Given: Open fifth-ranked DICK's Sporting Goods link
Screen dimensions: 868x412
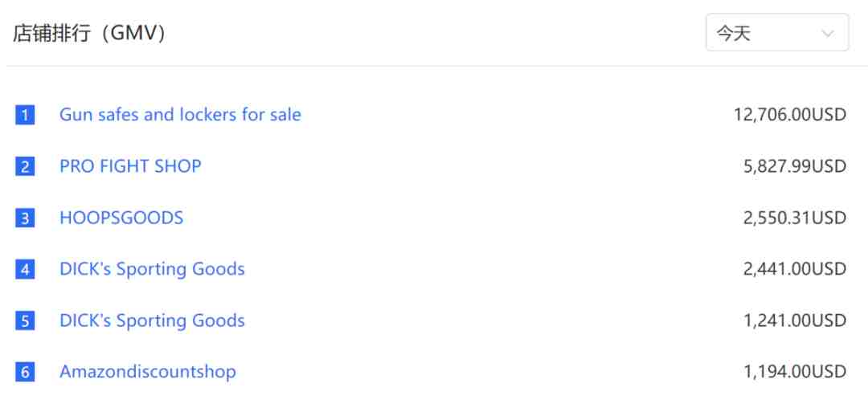Looking at the screenshot, I should pos(152,320).
